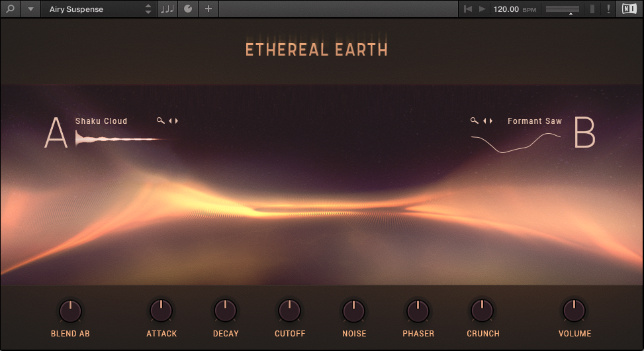Click the NI logo button
Screen dimensions: 644x351
coord(629,9)
